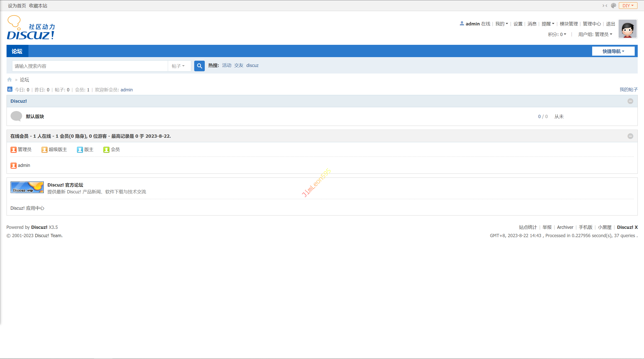Open the style palette icon

614,6
